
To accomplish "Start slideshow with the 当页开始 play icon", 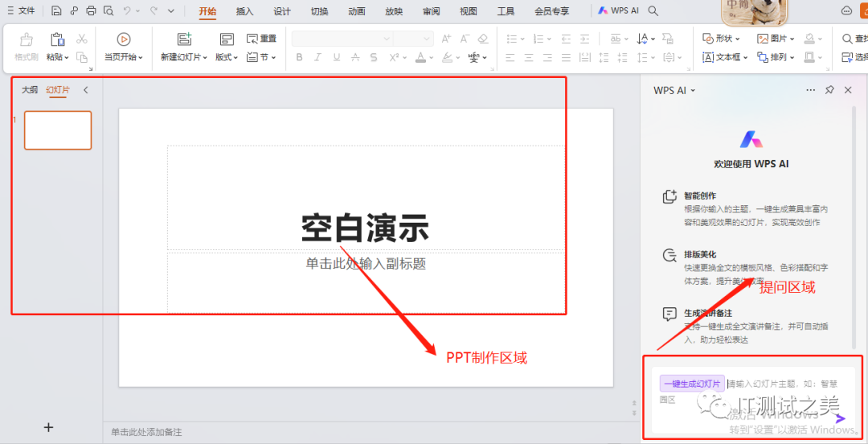I will 123,39.
